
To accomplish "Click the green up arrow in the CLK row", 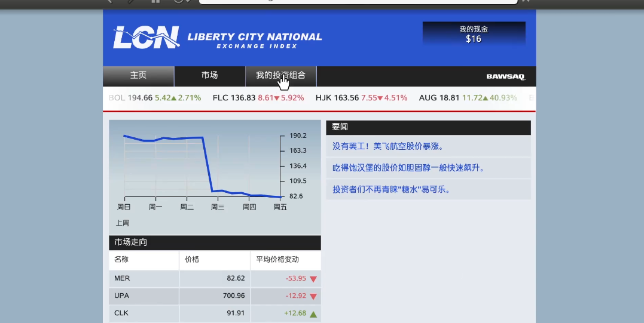I will [313, 313].
